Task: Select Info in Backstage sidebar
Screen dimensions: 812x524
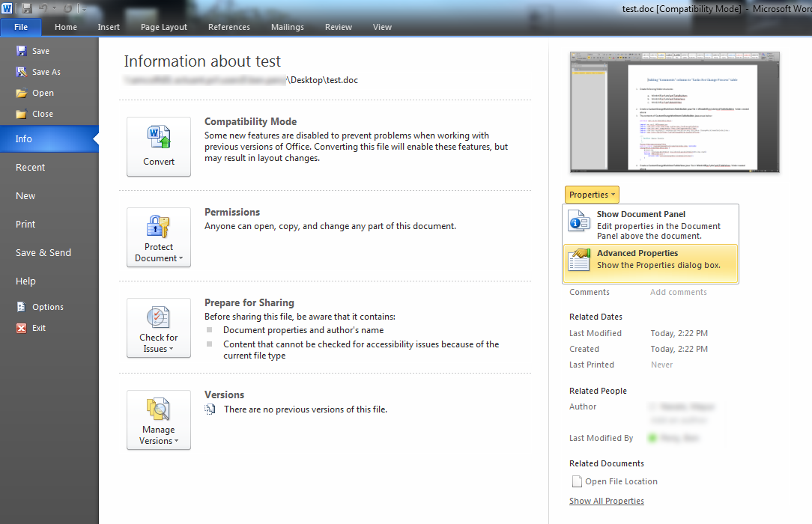Action: click(x=49, y=138)
